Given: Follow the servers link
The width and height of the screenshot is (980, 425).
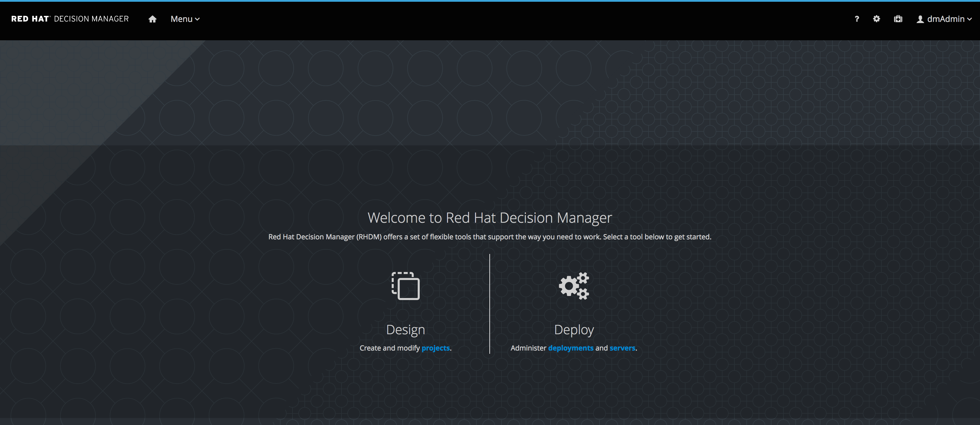Looking at the screenshot, I should 622,348.
